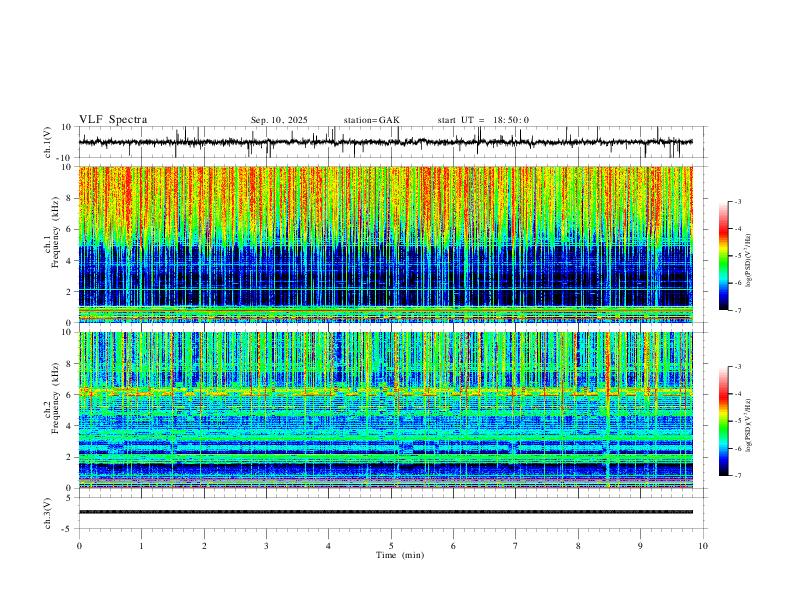Click the time axis tick label "1"

point(141,546)
